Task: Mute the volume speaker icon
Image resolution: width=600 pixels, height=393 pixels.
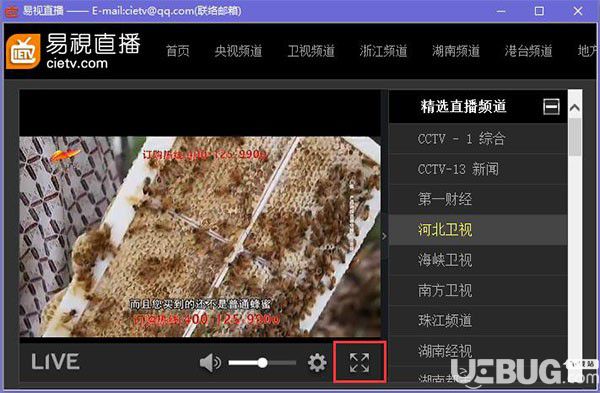Action: tap(210, 362)
